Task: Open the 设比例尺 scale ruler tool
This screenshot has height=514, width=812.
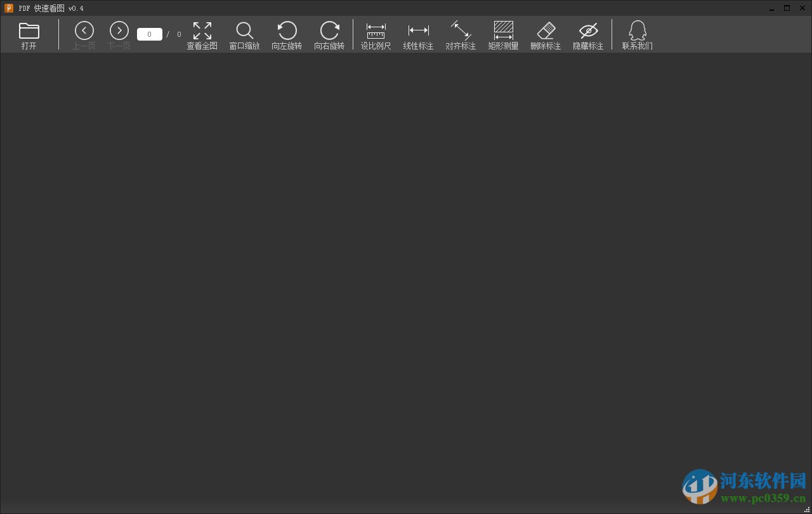Action: (x=376, y=34)
